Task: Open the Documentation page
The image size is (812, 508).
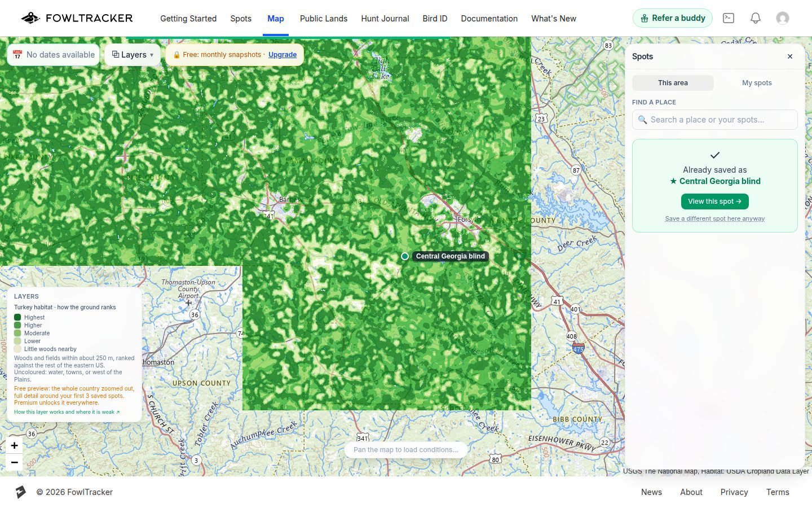Action: [489, 19]
